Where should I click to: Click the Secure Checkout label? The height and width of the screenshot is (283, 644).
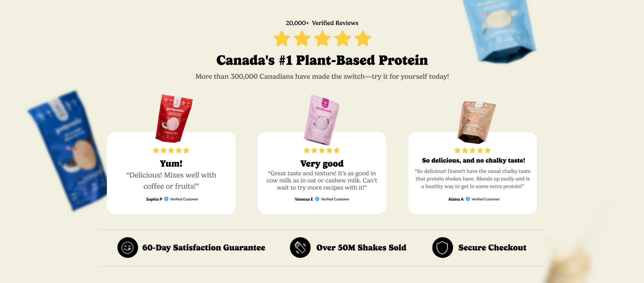point(492,248)
